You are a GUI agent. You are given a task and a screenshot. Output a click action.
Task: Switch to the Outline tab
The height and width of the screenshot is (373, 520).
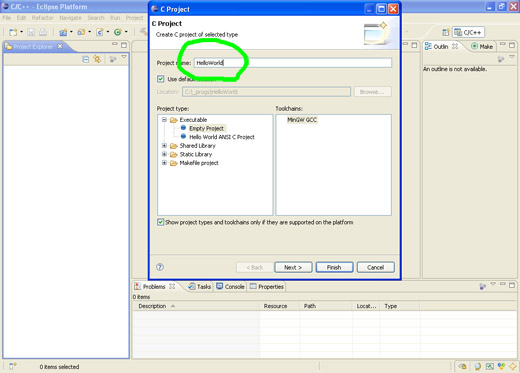pyautogui.click(x=441, y=47)
